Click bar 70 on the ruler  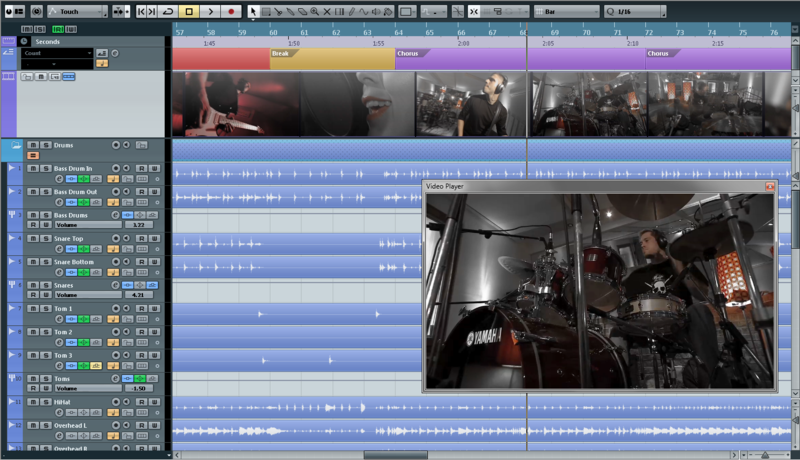coord(586,32)
